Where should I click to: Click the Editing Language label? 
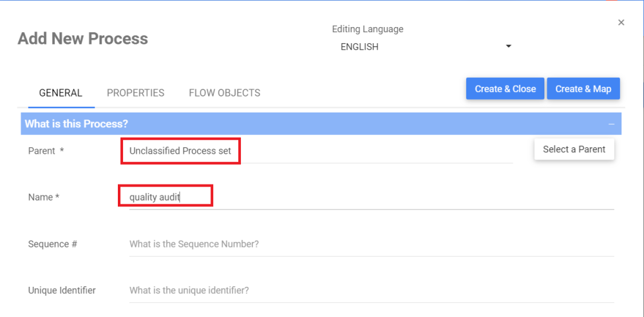click(x=367, y=29)
